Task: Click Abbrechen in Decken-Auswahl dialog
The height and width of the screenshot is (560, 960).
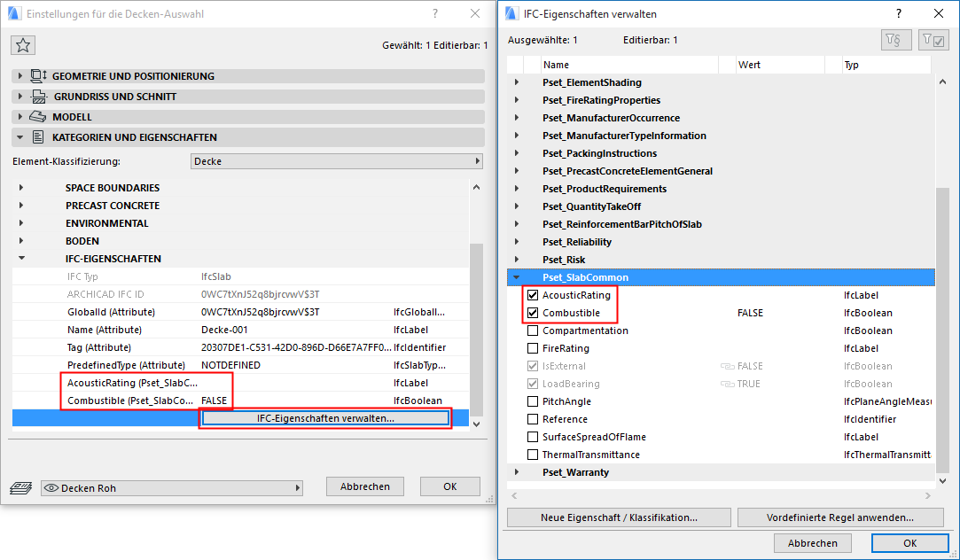Action: coord(365,486)
